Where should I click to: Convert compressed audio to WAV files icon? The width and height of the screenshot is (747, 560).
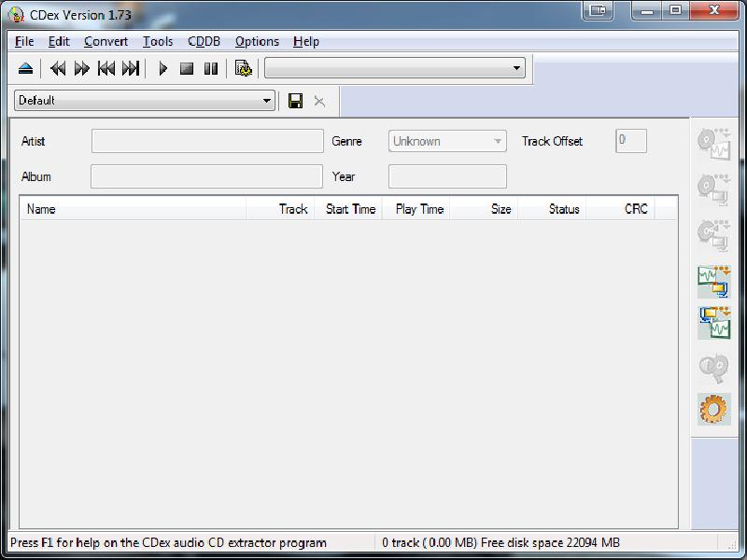point(713,323)
